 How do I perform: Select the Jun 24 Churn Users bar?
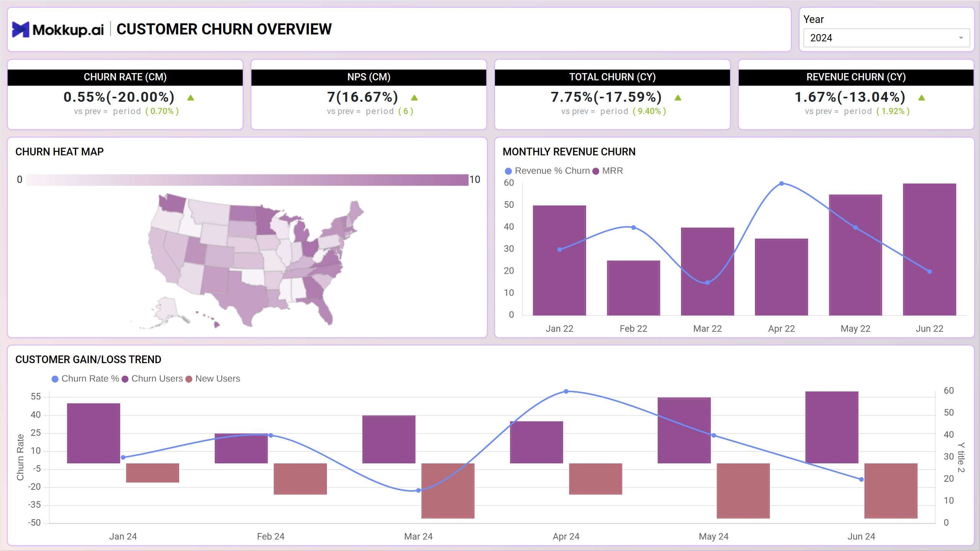tap(832, 427)
